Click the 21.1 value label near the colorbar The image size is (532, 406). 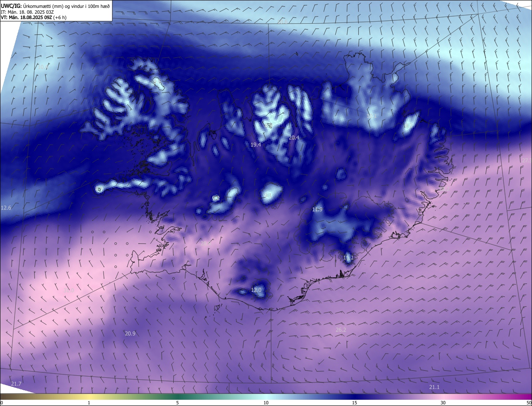coord(434,387)
